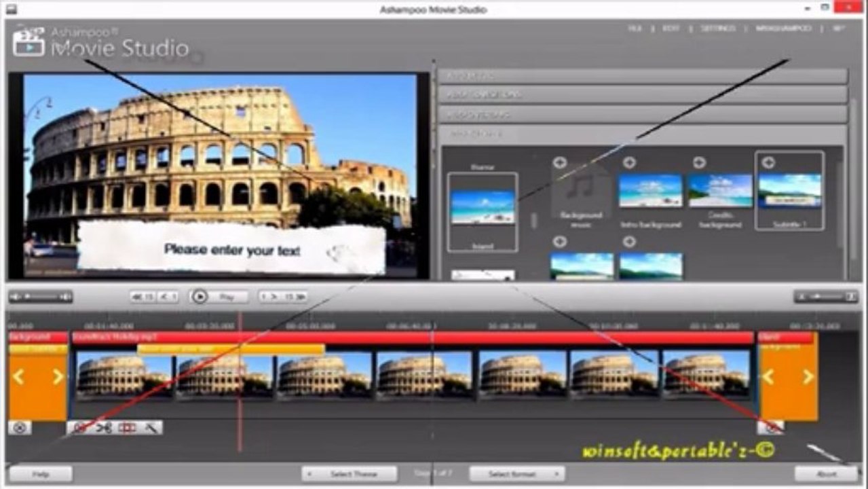Collapse the open themes panel header
This screenshot has height=489, width=868.
tap(643, 134)
